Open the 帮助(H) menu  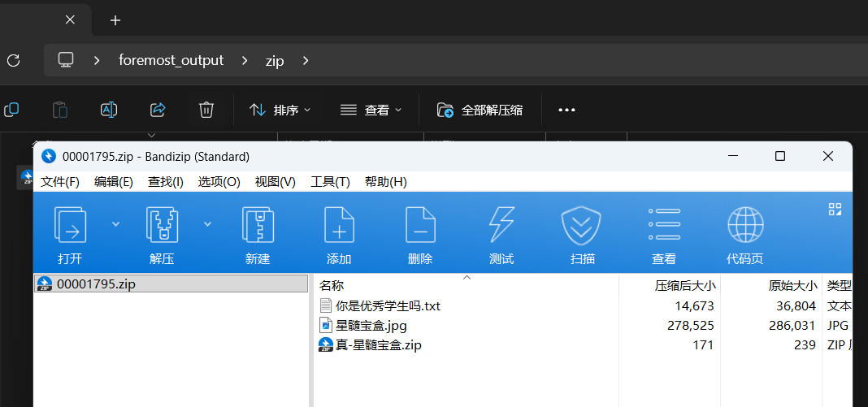[x=386, y=182]
